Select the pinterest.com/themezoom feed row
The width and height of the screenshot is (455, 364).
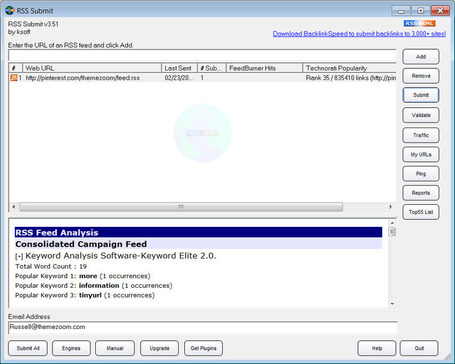202,78
